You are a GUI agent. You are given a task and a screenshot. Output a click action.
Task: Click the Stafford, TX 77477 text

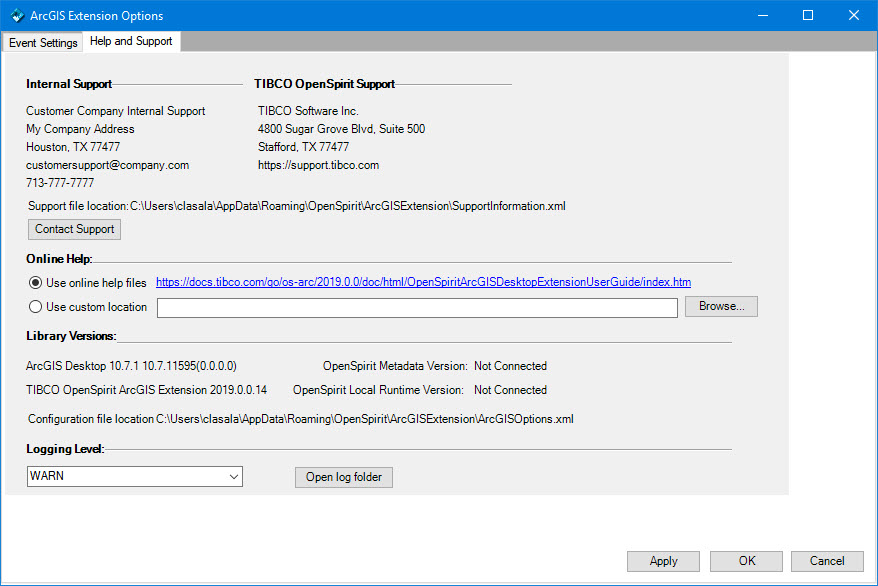pyautogui.click(x=303, y=147)
